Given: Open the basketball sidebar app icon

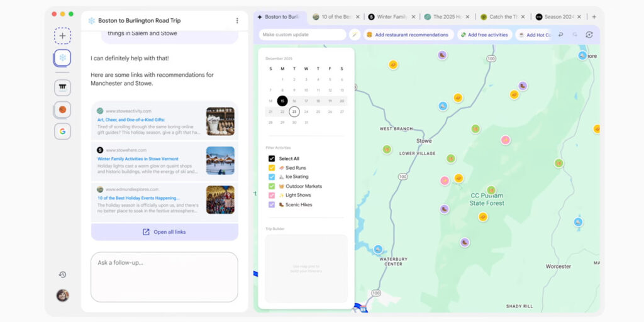Looking at the screenshot, I should click(x=62, y=109).
